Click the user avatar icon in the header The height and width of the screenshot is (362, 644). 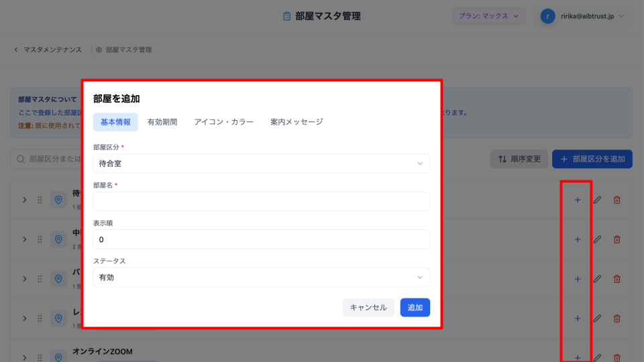click(548, 16)
